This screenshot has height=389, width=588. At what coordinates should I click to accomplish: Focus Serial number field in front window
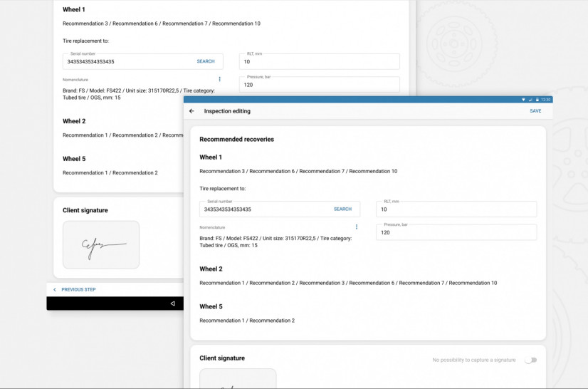point(263,209)
